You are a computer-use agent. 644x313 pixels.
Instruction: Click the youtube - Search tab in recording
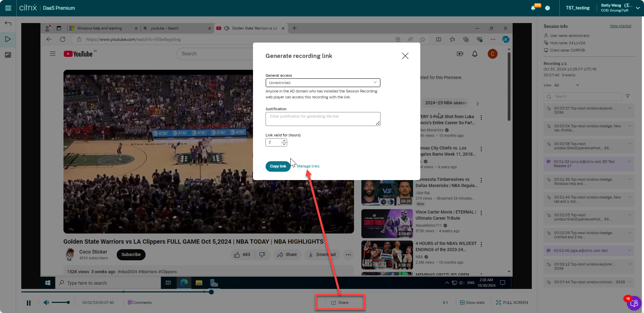pos(177,28)
